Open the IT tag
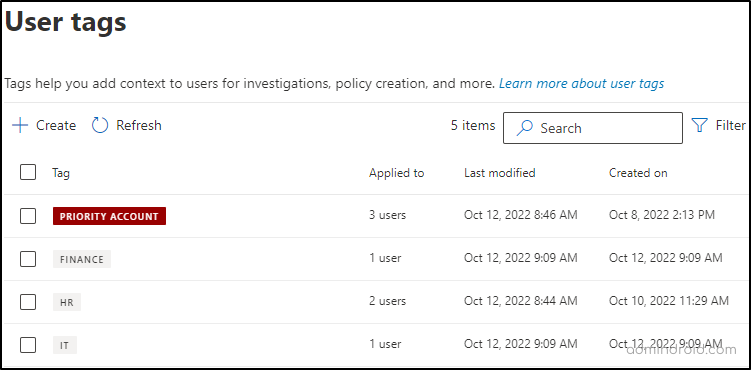Screen dimensions: 751x370 tap(65, 345)
